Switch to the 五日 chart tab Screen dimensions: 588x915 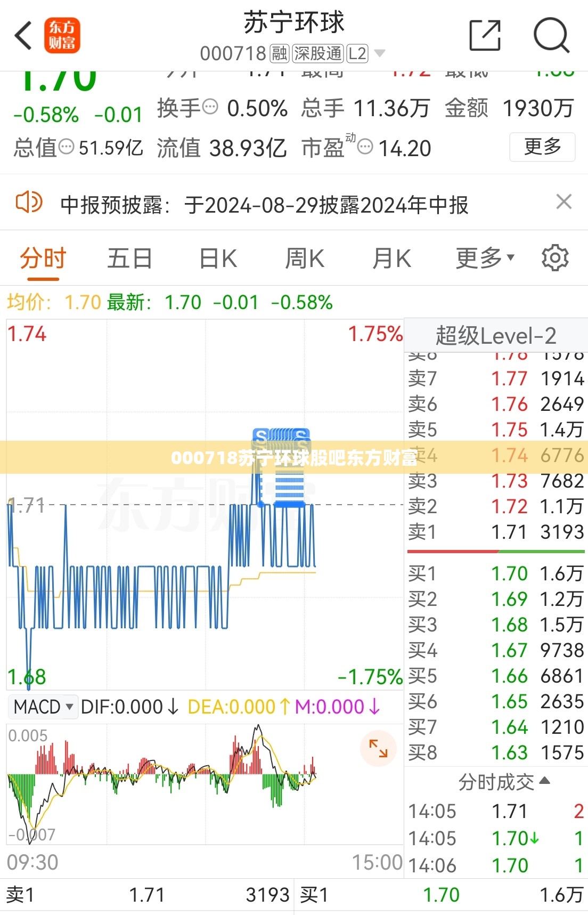click(x=130, y=259)
